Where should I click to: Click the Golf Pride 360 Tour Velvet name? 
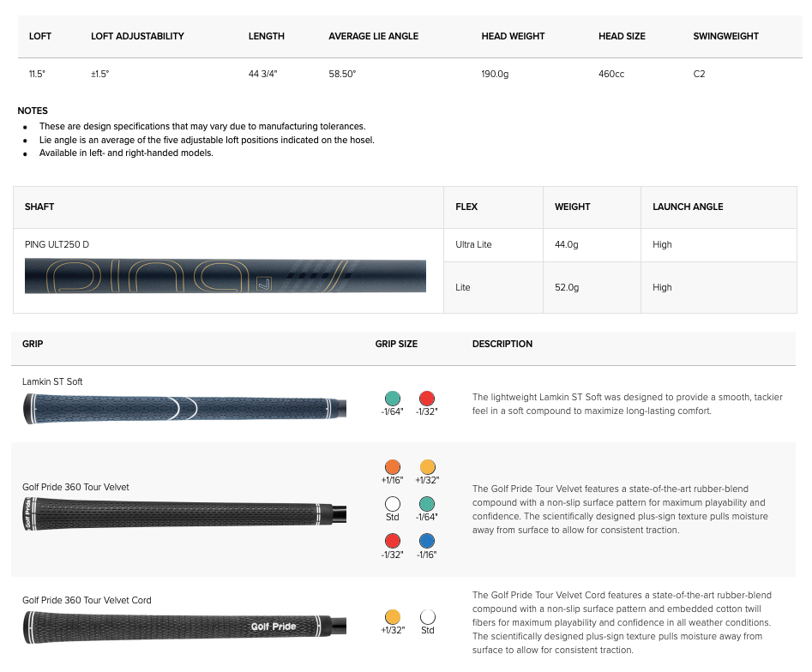point(75,487)
